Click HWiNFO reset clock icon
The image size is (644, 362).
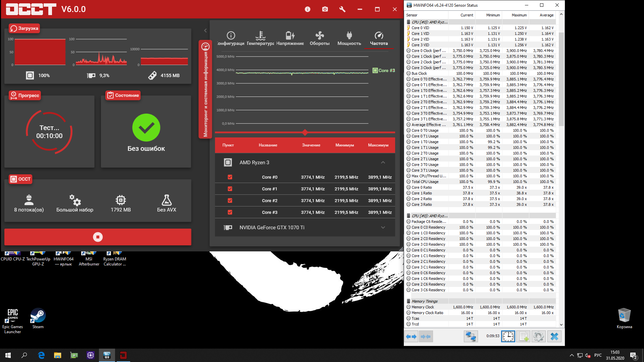[508, 336]
